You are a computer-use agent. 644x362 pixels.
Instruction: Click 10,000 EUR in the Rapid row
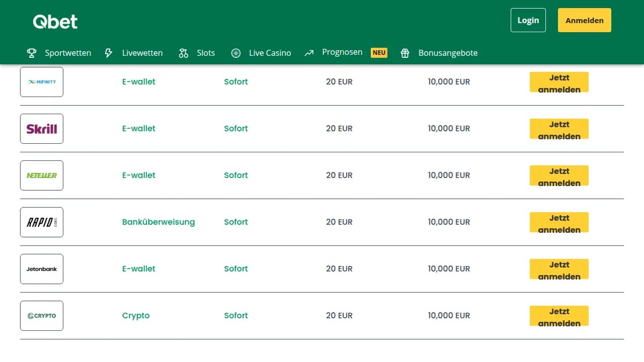449,221
